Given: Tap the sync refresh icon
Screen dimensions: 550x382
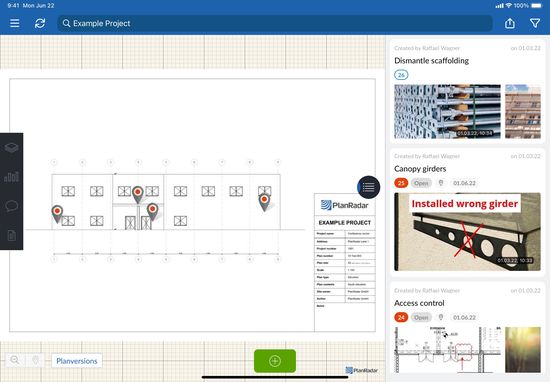Looking at the screenshot, I should [40, 24].
